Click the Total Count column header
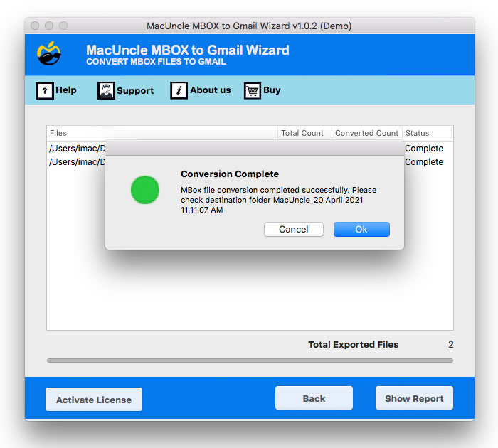The image size is (498, 448). coord(304,134)
